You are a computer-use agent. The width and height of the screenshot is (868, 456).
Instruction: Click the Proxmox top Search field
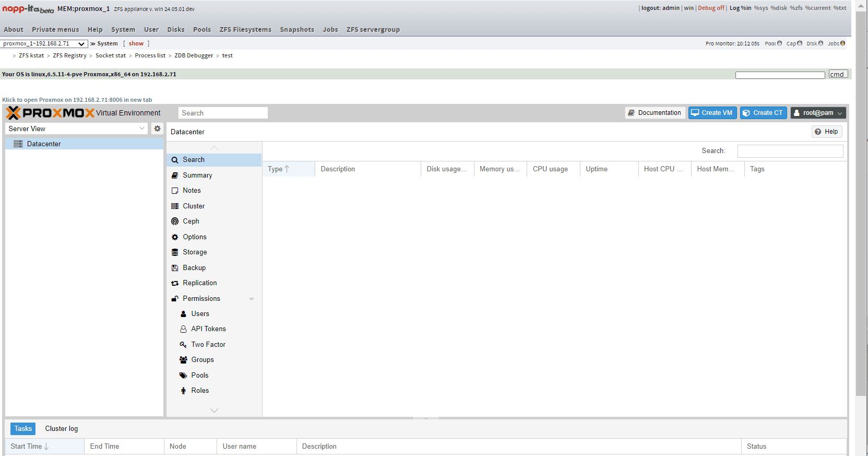point(223,113)
